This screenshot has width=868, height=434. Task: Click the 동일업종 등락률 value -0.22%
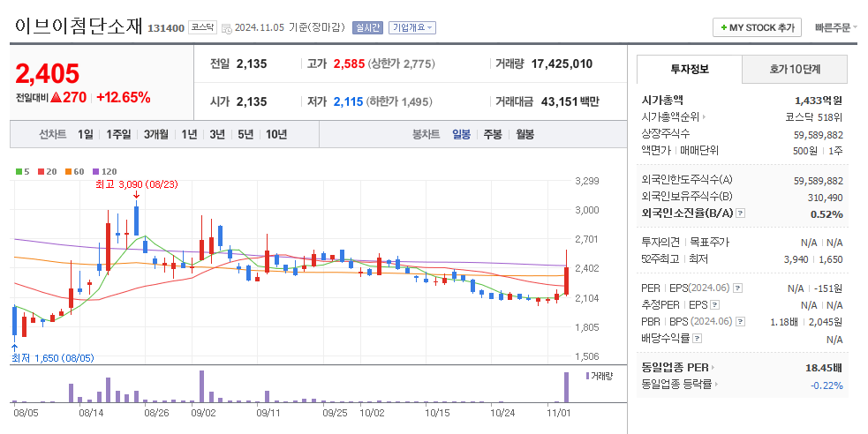[x=826, y=385]
